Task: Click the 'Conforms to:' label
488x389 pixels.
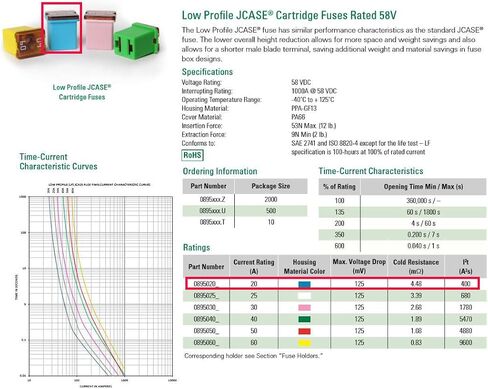Action: pos(198,143)
